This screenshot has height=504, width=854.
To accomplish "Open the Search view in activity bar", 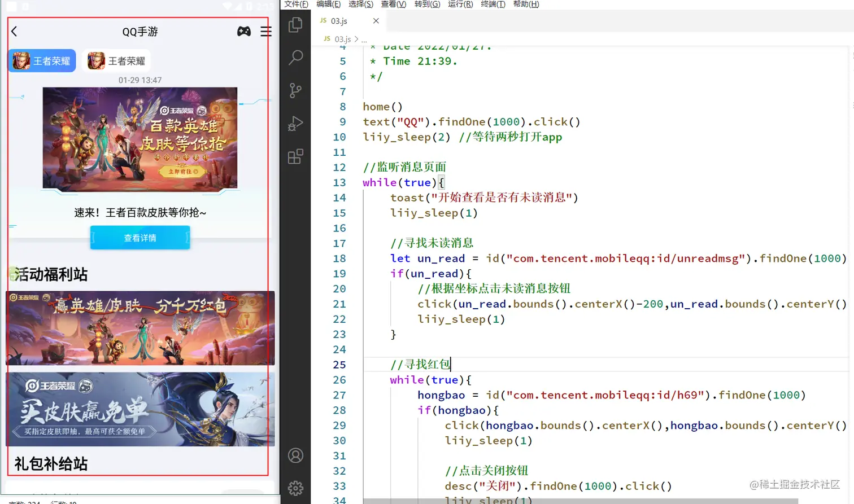I will pos(295,58).
